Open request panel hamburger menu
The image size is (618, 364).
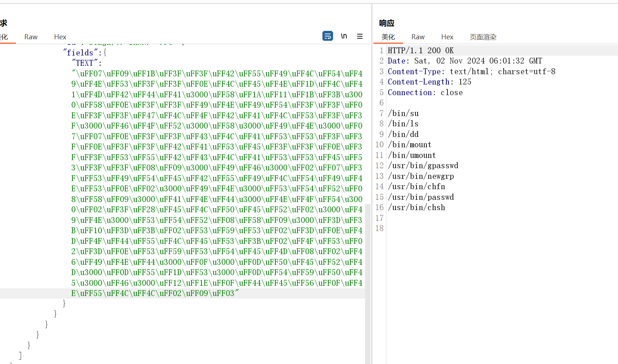[360, 36]
